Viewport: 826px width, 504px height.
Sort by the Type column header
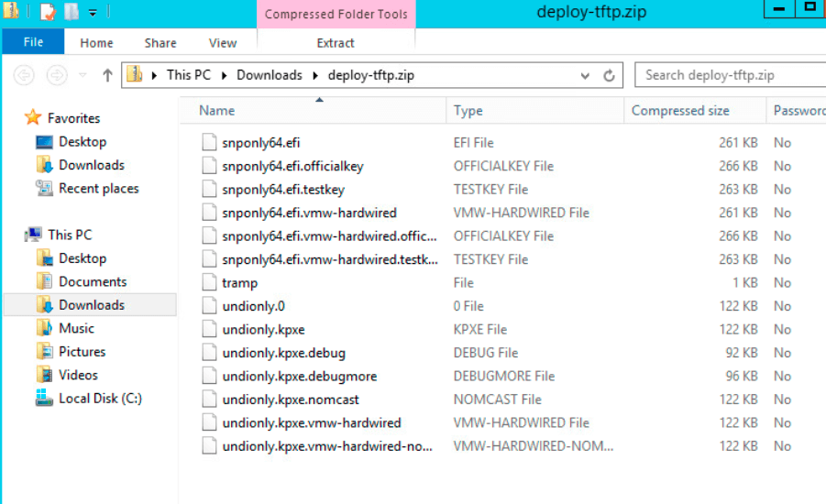click(x=468, y=111)
